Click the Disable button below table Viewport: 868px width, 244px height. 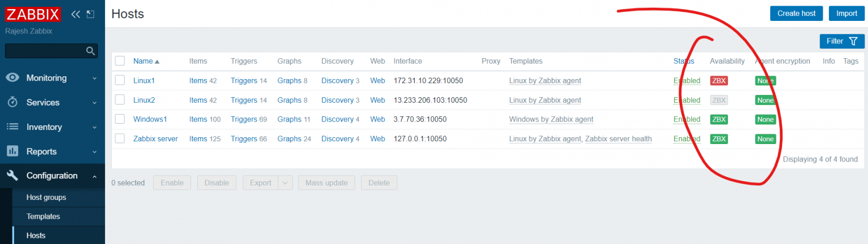(x=216, y=183)
